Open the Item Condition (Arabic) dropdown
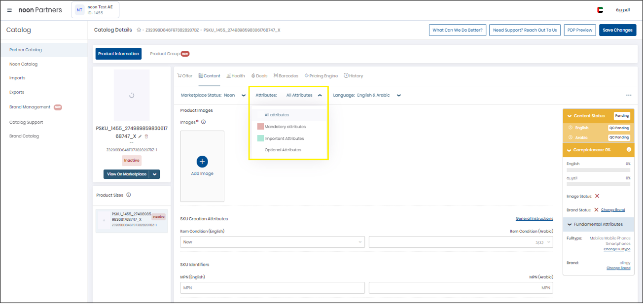This screenshot has height=304, width=644. coord(461,242)
